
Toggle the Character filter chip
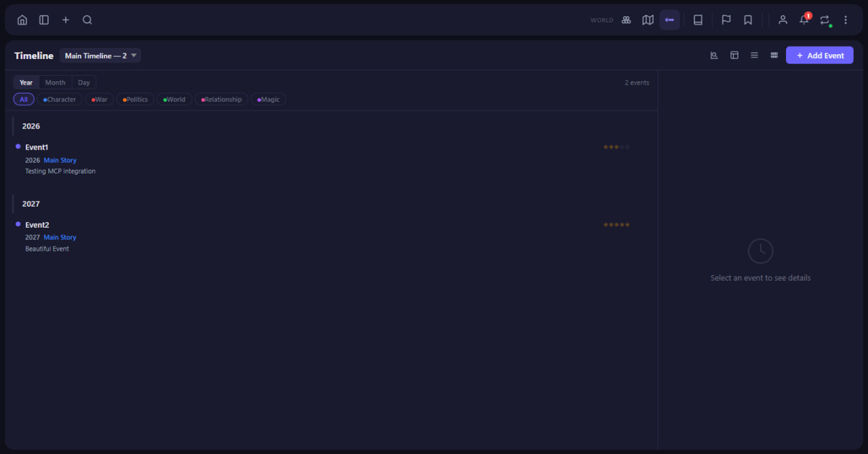coord(60,100)
